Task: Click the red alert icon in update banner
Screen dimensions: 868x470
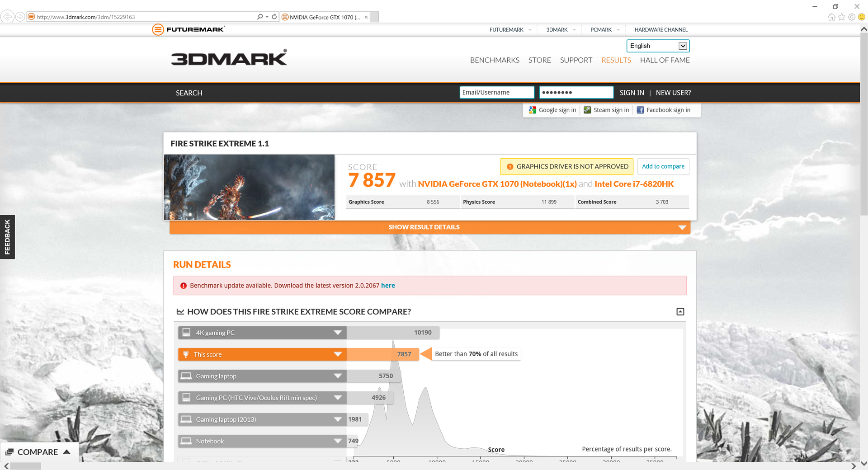Action: pos(184,286)
